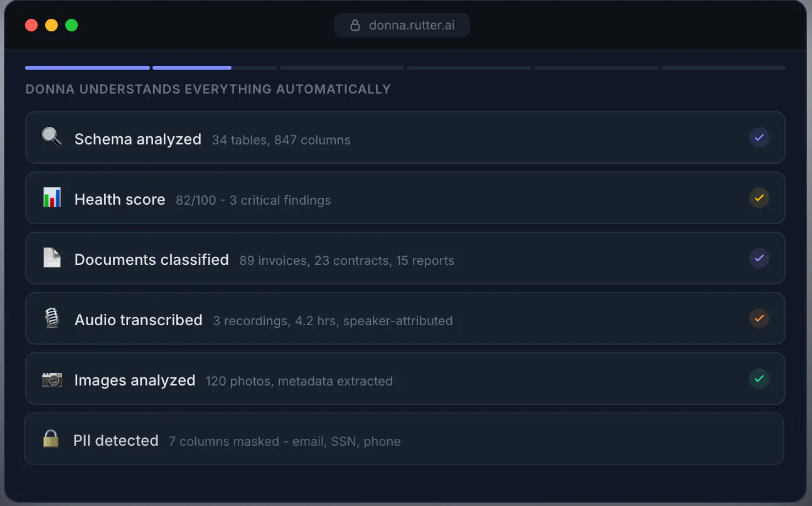Click the padlock PII detected icon

[x=51, y=439]
